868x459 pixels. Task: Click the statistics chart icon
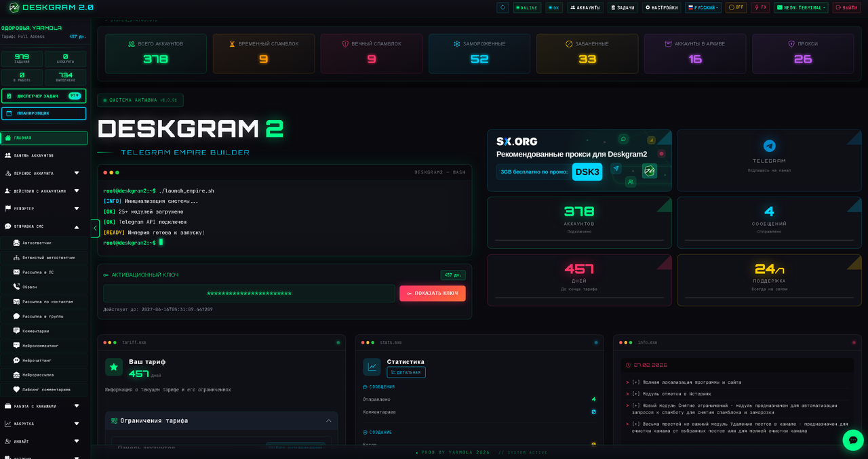[x=372, y=367]
